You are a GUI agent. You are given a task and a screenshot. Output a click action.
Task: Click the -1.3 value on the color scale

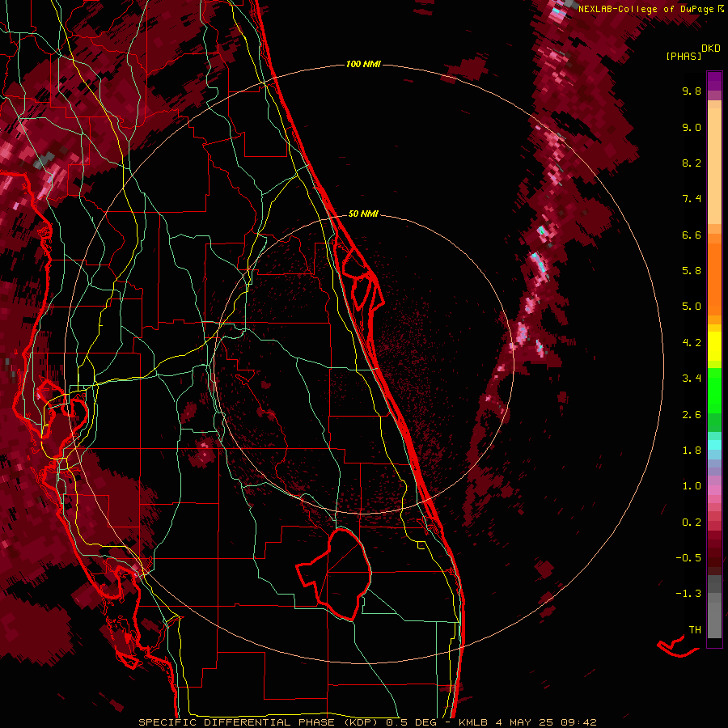click(688, 594)
